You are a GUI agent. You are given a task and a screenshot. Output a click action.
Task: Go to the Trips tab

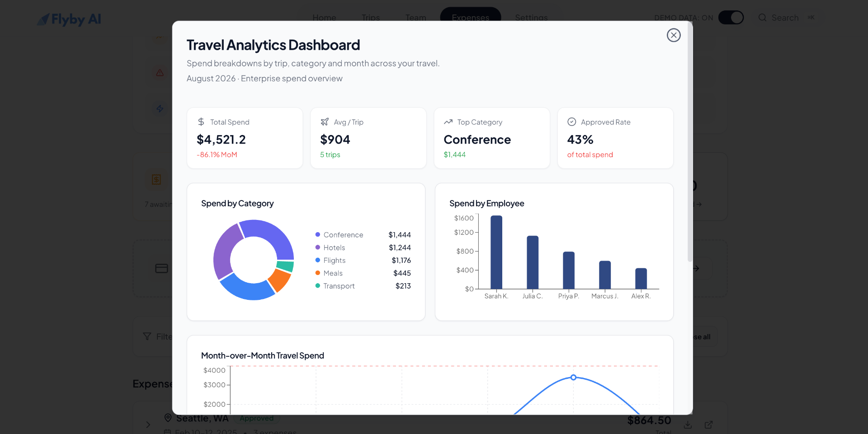(371, 18)
